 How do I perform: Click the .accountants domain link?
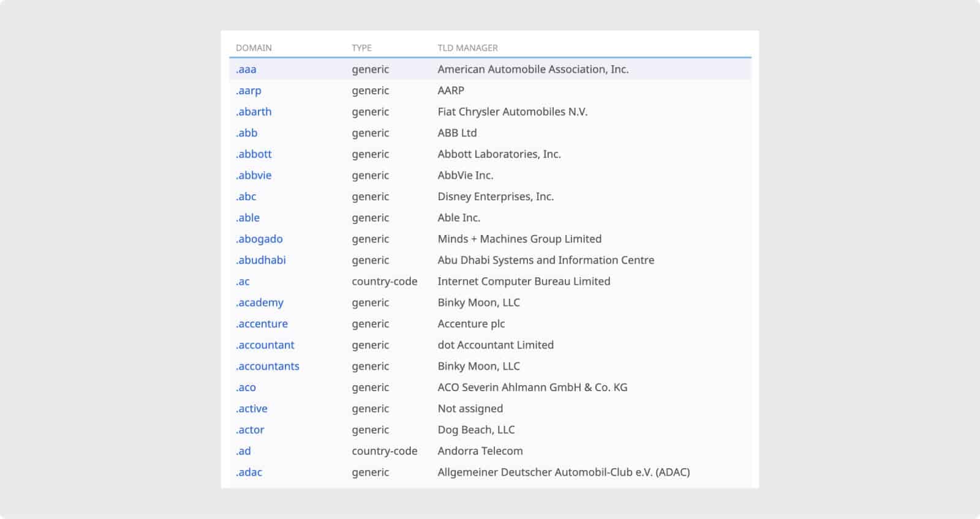(268, 367)
